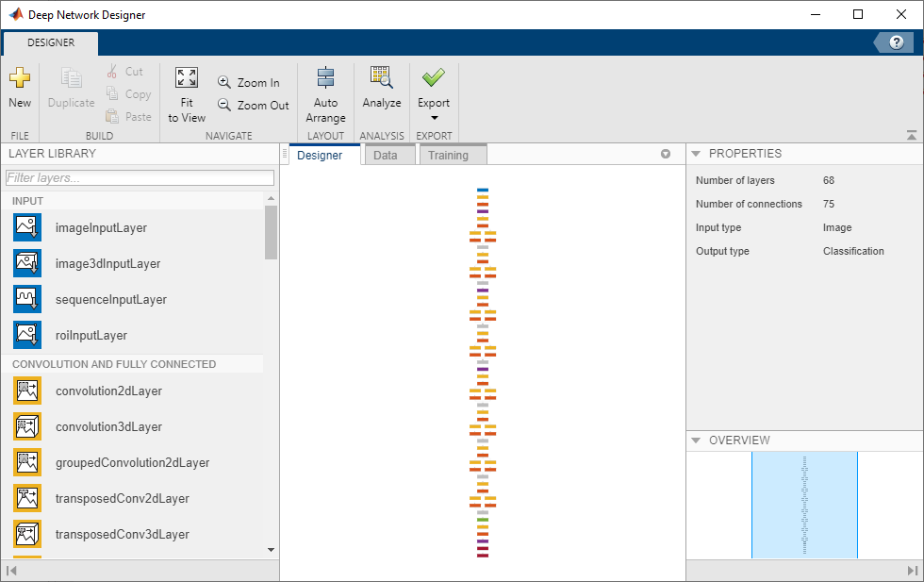Select the groupedConvolution2dLayer icon
The image size is (924, 582).
(x=27, y=462)
